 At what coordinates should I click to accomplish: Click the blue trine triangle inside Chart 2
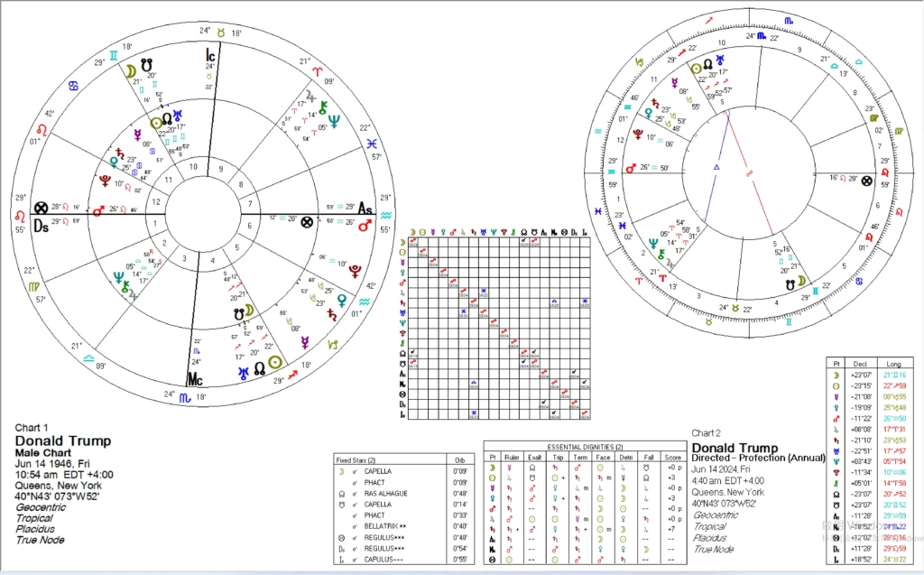[x=716, y=168]
